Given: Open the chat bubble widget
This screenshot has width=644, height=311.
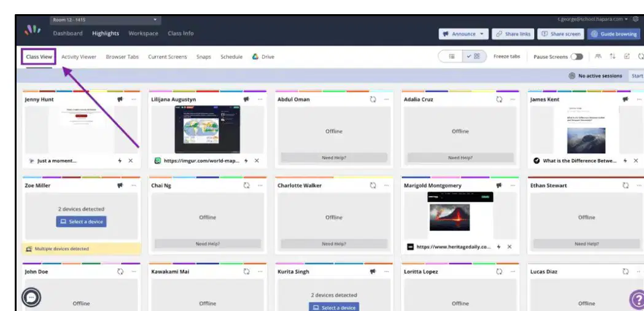Looking at the screenshot, I should pos(31,297).
